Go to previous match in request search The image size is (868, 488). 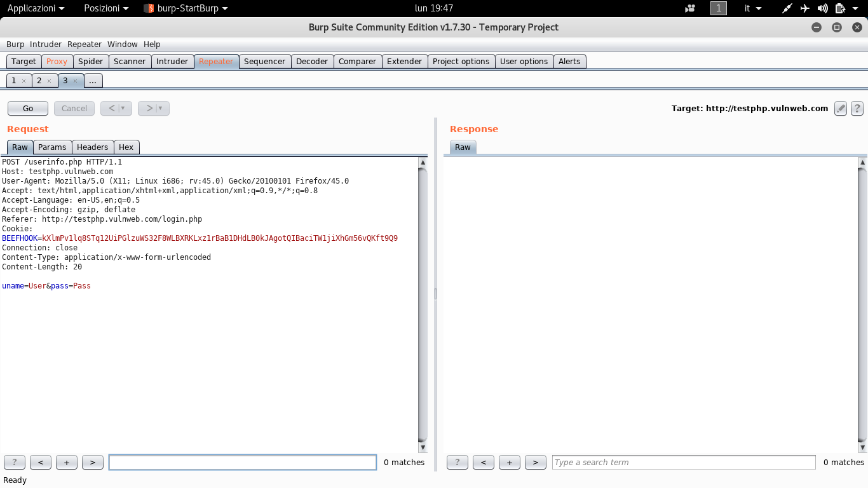pyautogui.click(x=41, y=463)
